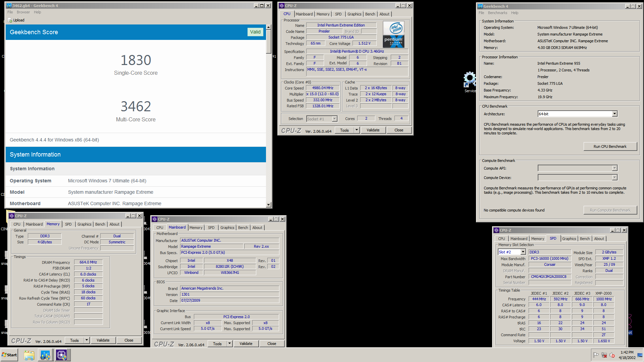Image resolution: width=644 pixels, height=362 pixels.
Task: Click the Single-Core Score 1830
Action: click(x=136, y=60)
